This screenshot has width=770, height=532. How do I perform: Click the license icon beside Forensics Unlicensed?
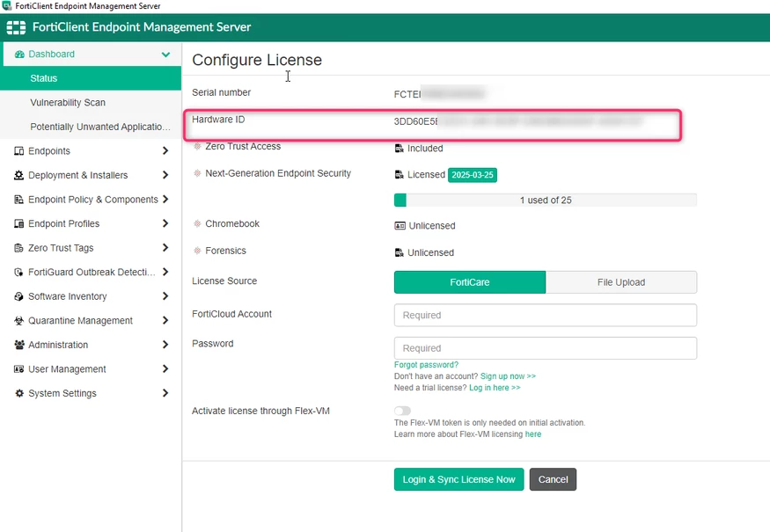[400, 252]
